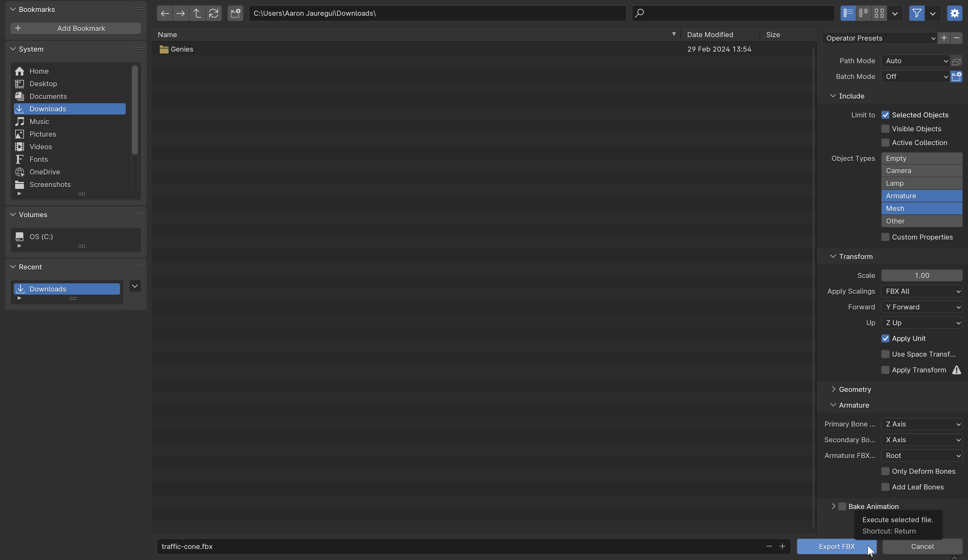Select Armature FBX root dropdown

pyautogui.click(x=922, y=455)
